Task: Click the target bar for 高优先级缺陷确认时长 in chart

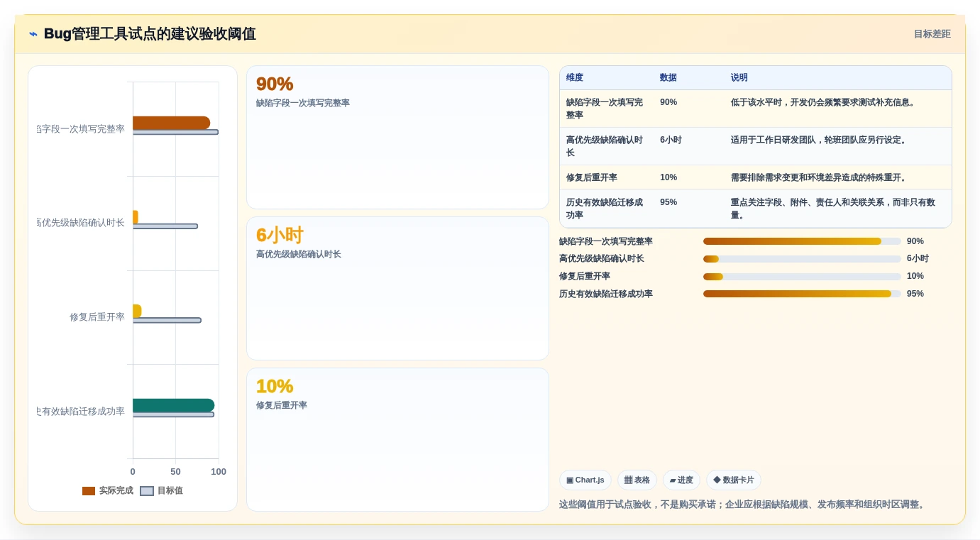Action: tap(165, 226)
